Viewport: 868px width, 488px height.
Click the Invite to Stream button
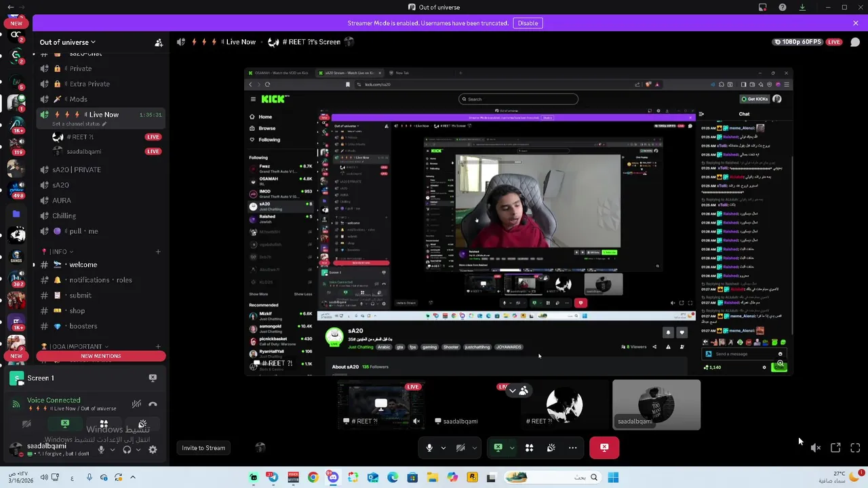pyautogui.click(x=203, y=448)
